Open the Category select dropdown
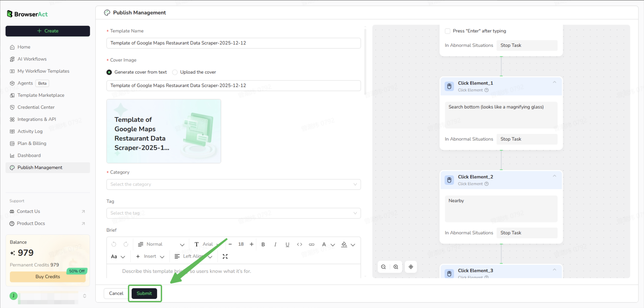This screenshot has height=308, width=644. pyautogui.click(x=233, y=184)
